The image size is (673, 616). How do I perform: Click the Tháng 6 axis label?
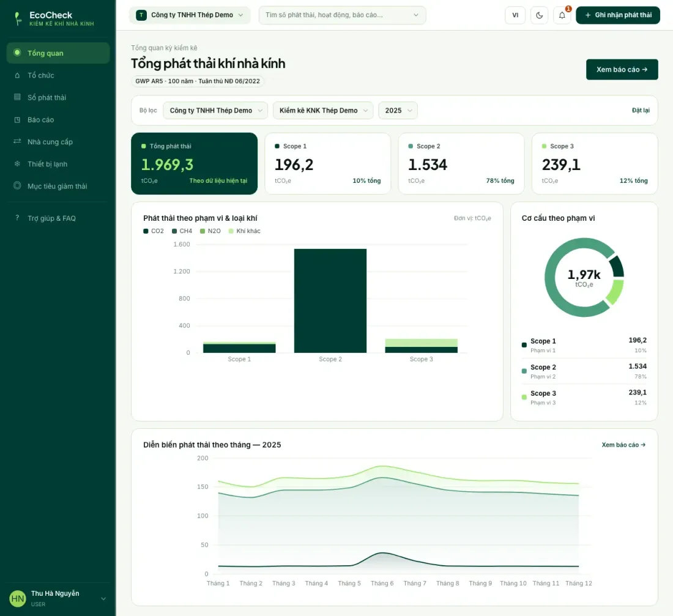pos(382,583)
